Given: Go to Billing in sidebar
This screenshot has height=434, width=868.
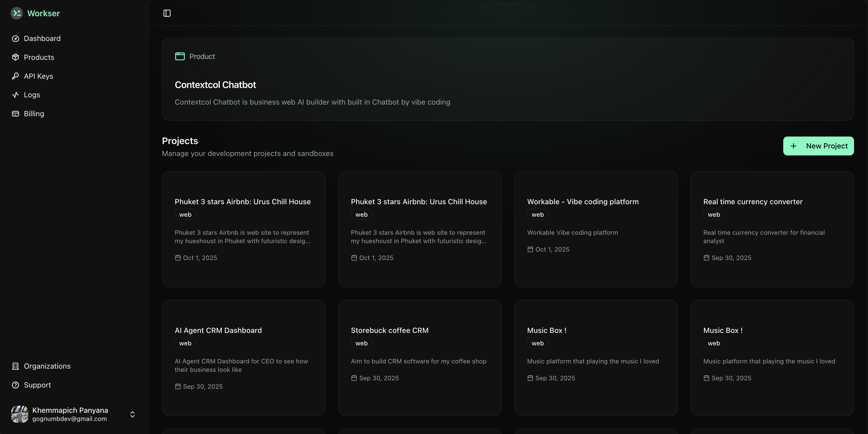Looking at the screenshot, I should (x=34, y=114).
